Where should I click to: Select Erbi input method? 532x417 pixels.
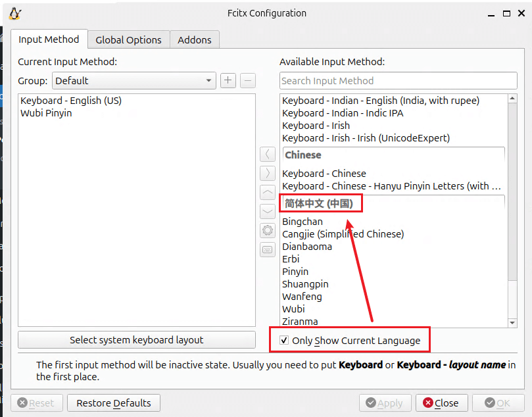click(x=395, y=260)
